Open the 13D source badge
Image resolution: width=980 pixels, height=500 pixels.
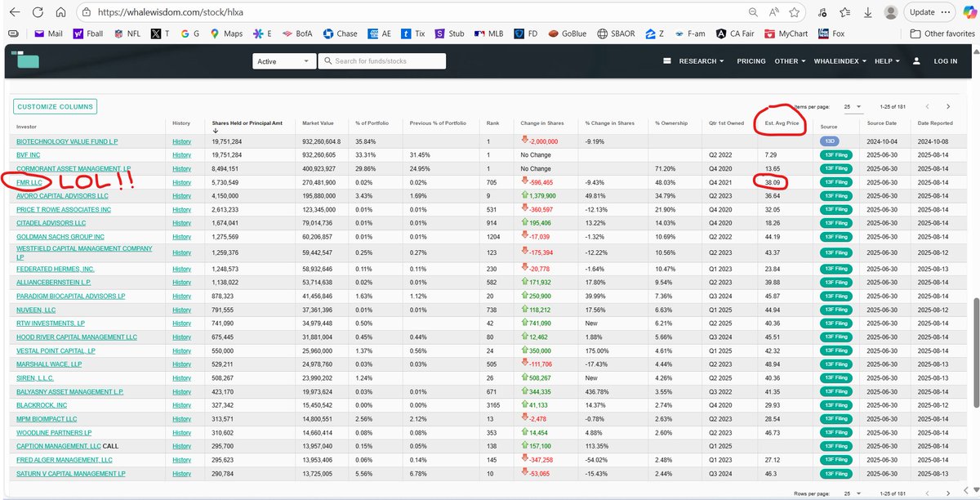tap(829, 141)
